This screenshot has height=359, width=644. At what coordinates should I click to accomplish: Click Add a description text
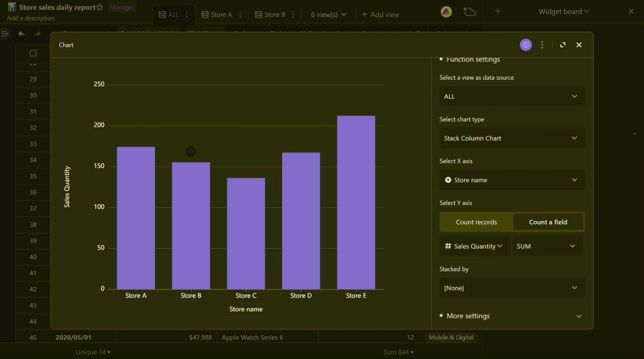(31, 18)
